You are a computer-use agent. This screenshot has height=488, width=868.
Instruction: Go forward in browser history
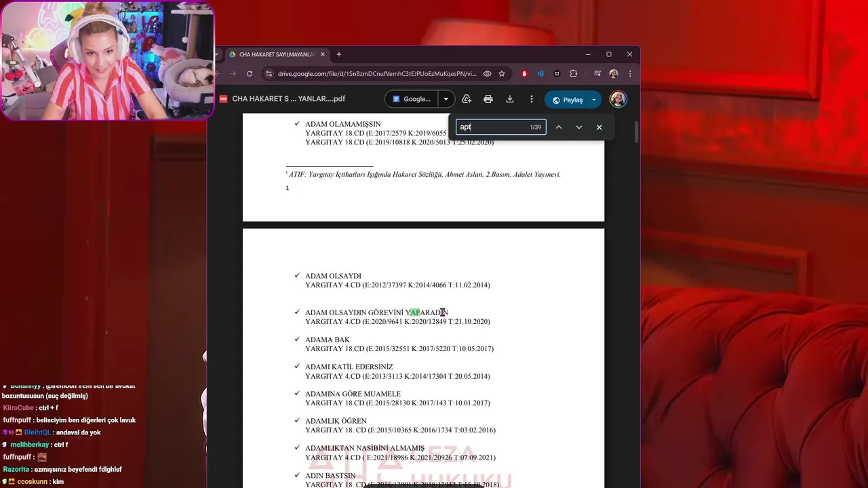[233, 73]
